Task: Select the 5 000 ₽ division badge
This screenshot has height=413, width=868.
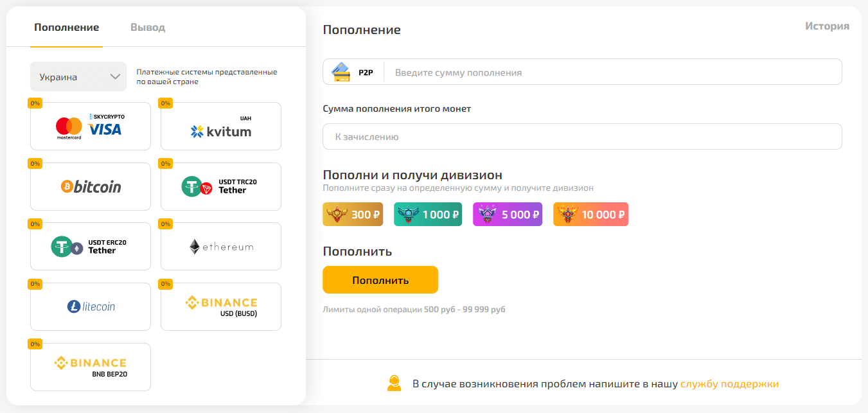Action: [x=507, y=214]
